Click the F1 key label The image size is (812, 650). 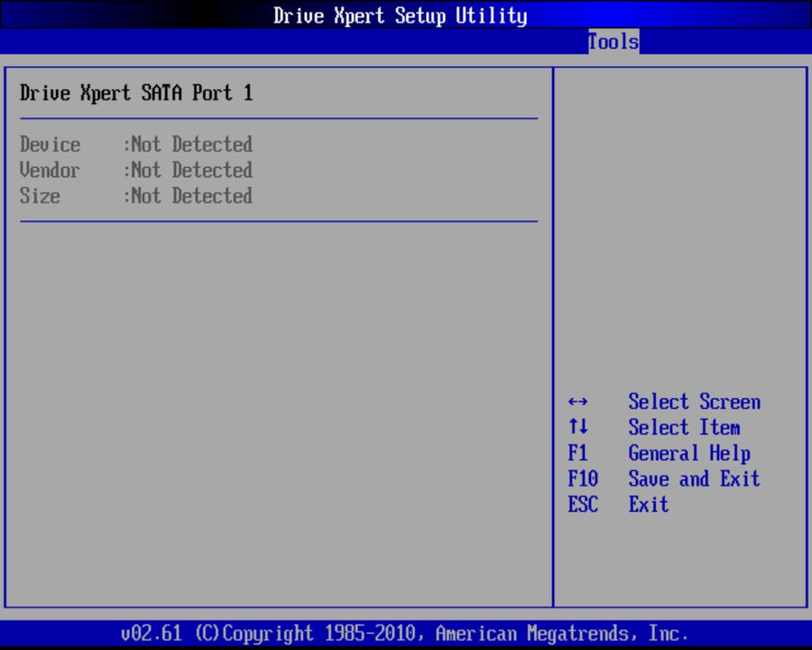[x=577, y=453]
